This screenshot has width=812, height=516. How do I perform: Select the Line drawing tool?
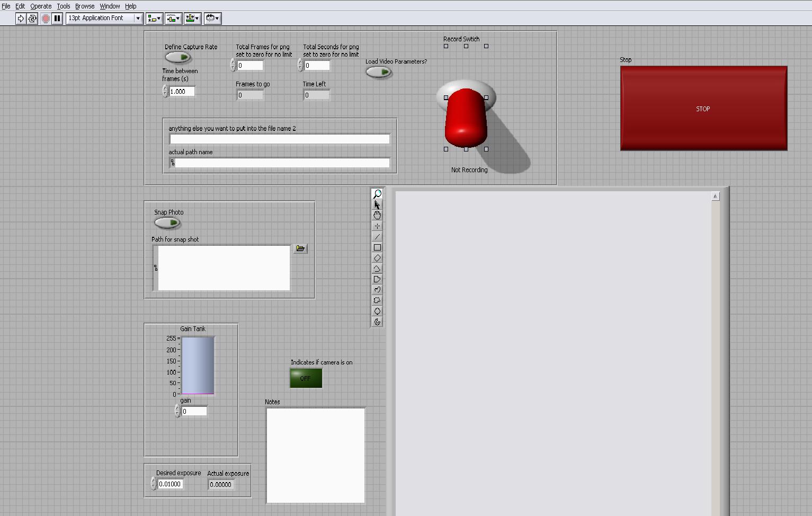[x=377, y=237]
